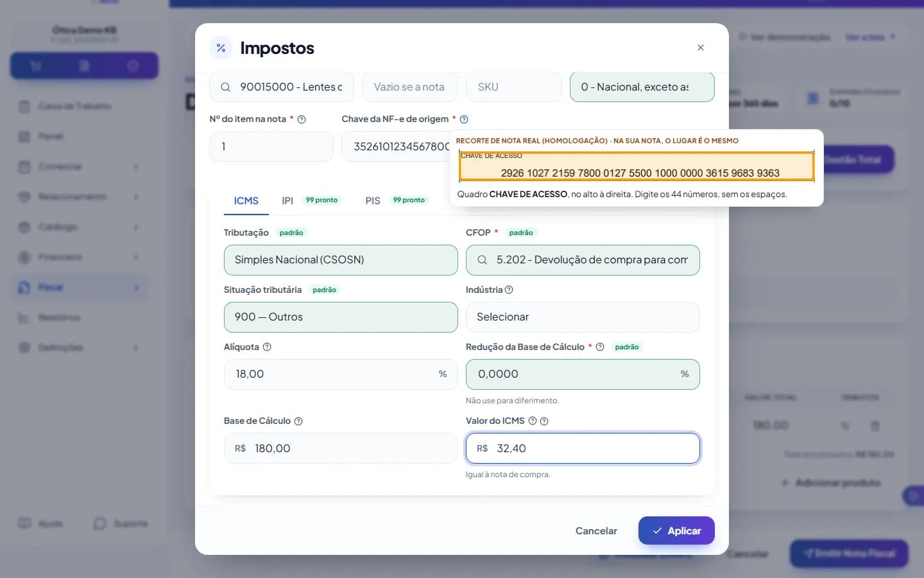Show help icon next to Alíquota label
924x578 pixels.
267,347
